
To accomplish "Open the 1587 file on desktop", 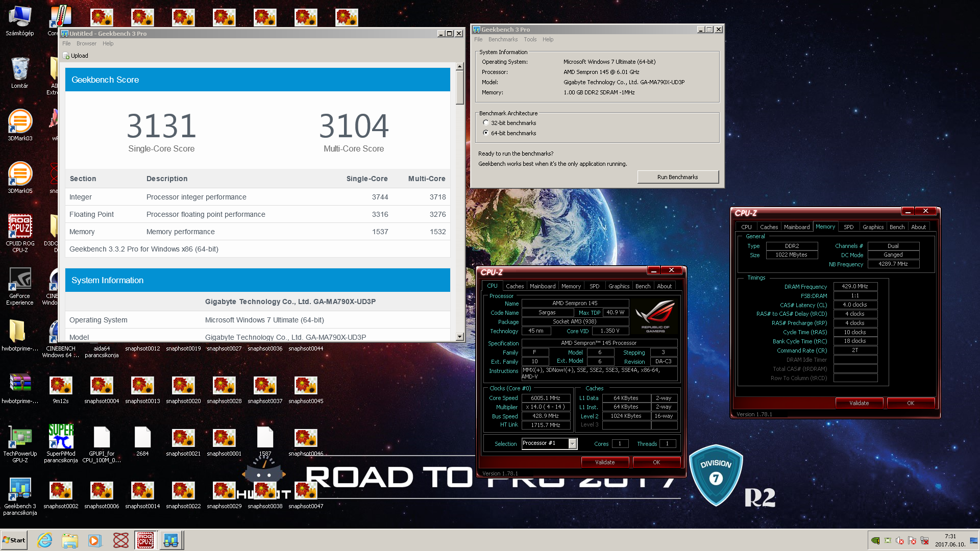I will (265, 441).
